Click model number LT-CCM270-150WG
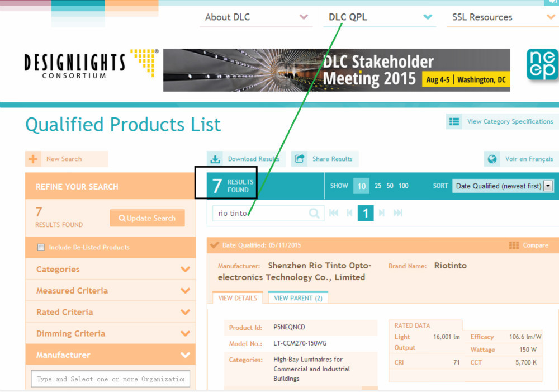This screenshot has height=392, width=559. tap(300, 343)
